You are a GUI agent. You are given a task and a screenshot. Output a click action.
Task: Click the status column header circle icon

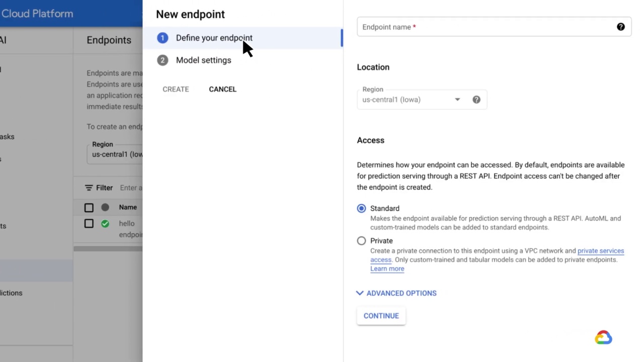105,207
